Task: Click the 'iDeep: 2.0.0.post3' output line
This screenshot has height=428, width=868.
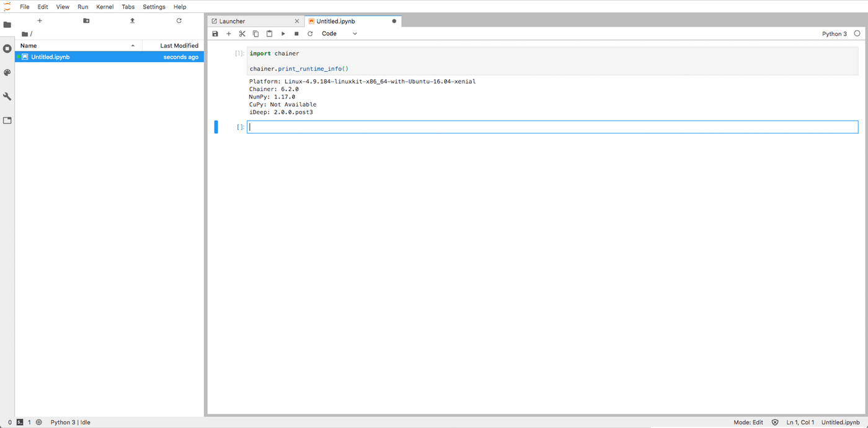Action: point(281,112)
